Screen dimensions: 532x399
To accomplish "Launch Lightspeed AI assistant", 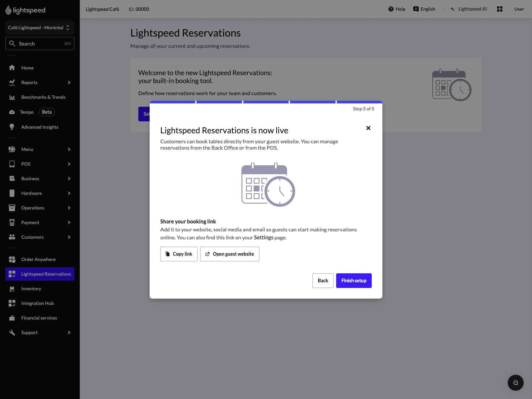I will click(x=469, y=9).
